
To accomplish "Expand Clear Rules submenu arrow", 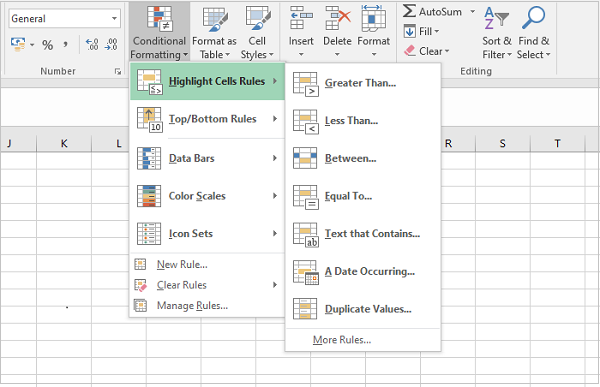I will tap(275, 285).
